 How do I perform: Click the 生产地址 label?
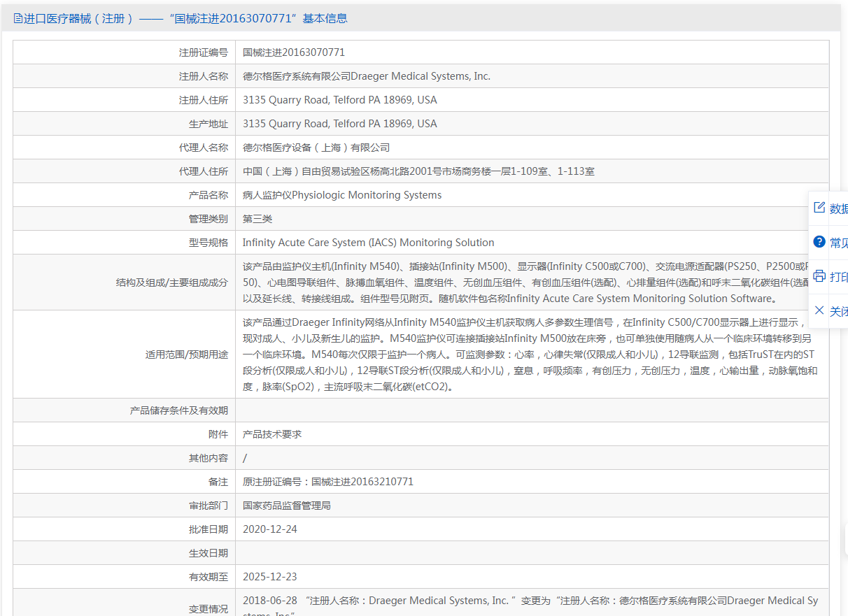click(209, 124)
